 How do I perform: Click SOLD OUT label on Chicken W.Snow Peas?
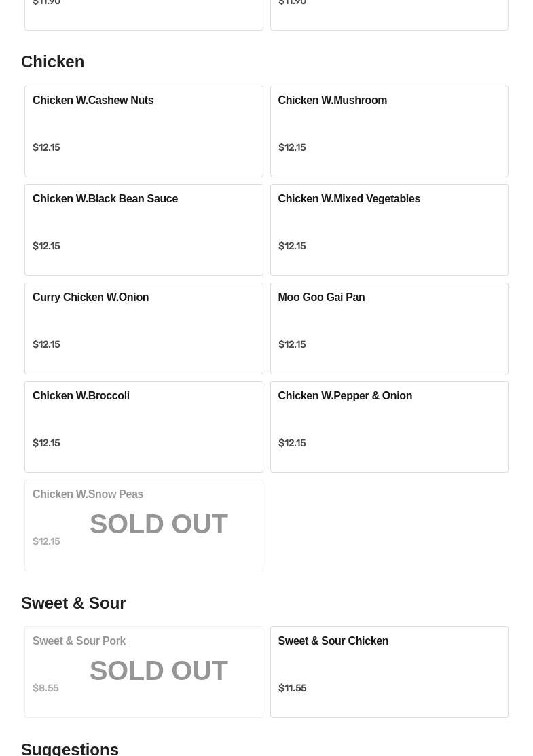pyautogui.click(x=159, y=524)
